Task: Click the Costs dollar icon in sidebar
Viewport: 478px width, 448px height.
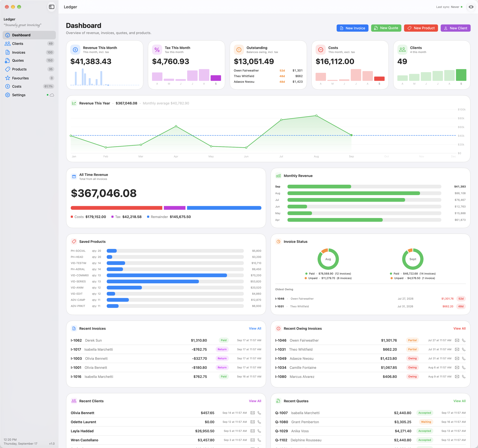Action: click(8, 86)
